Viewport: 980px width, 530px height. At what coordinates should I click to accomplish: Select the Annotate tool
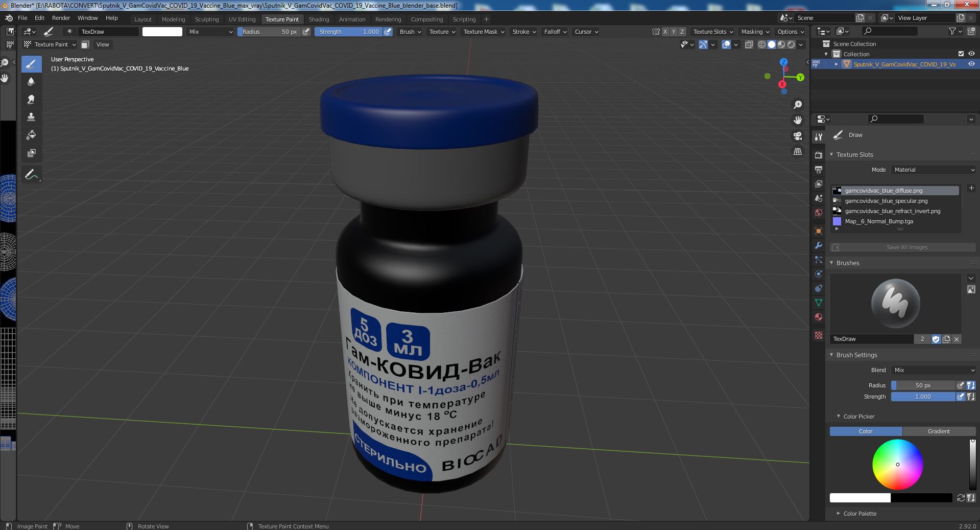pyautogui.click(x=31, y=174)
